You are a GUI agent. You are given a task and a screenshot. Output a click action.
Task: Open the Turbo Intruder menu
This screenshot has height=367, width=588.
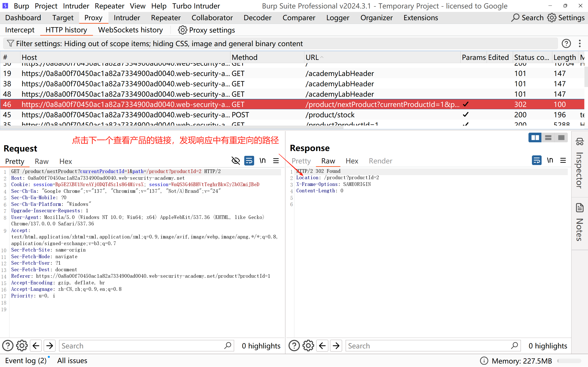[x=196, y=6]
